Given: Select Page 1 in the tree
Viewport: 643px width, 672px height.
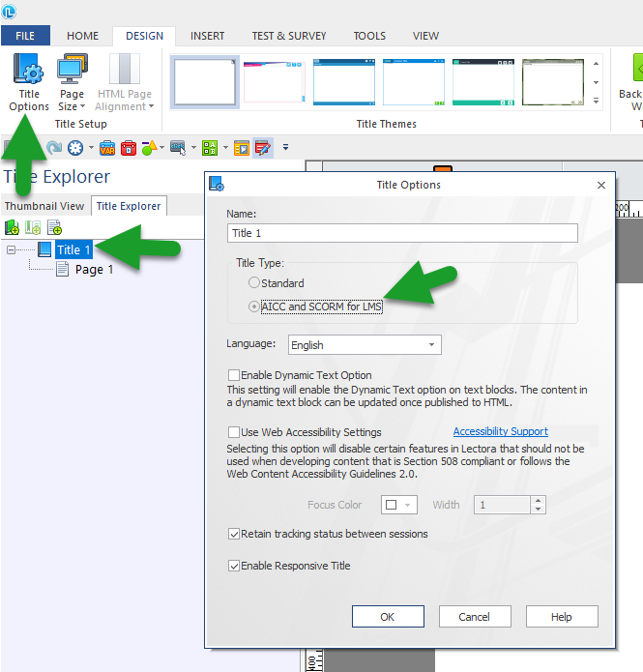Looking at the screenshot, I should pos(94,270).
